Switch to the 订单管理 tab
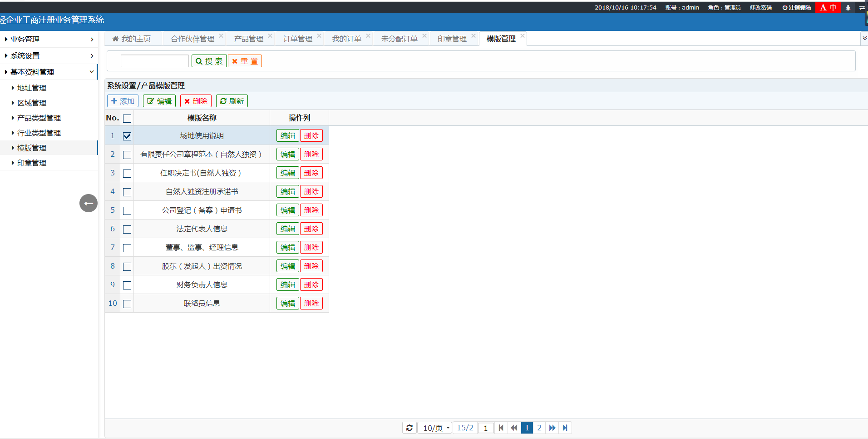 (297, 39)
